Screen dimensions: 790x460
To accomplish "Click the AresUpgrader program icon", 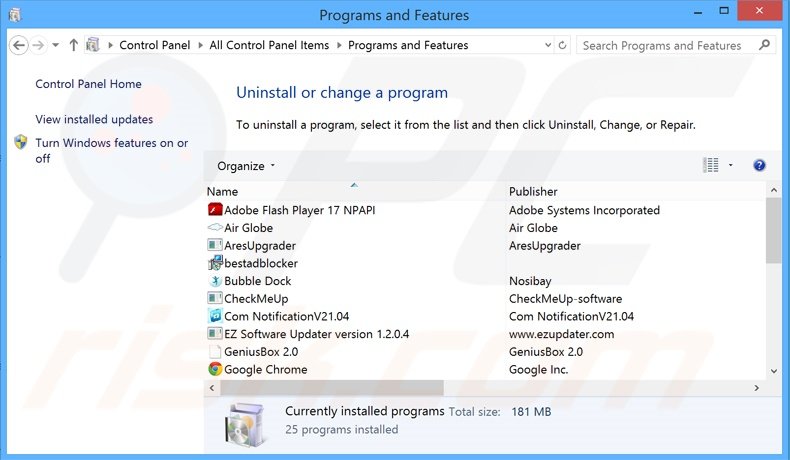I will (x=215, y=245).
